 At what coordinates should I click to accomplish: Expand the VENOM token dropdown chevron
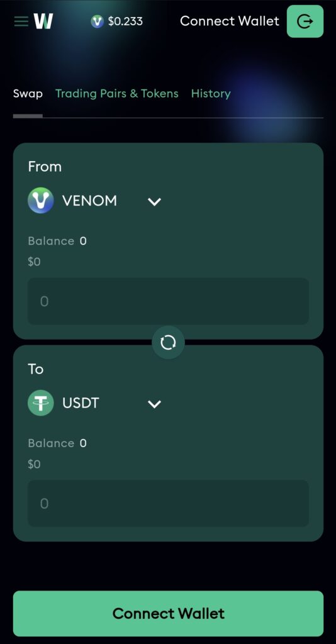click(x=154, y=202)
